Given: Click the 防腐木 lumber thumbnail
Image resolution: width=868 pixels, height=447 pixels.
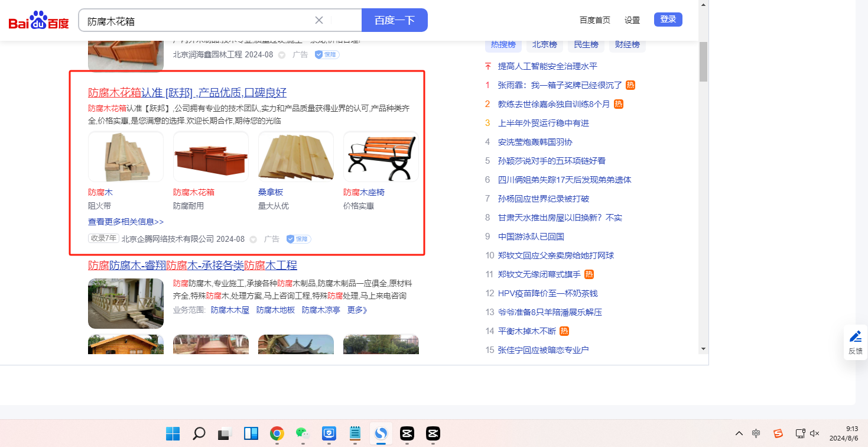Looking at the screenshot, I should pyautogui.click(x=126, y=157).
